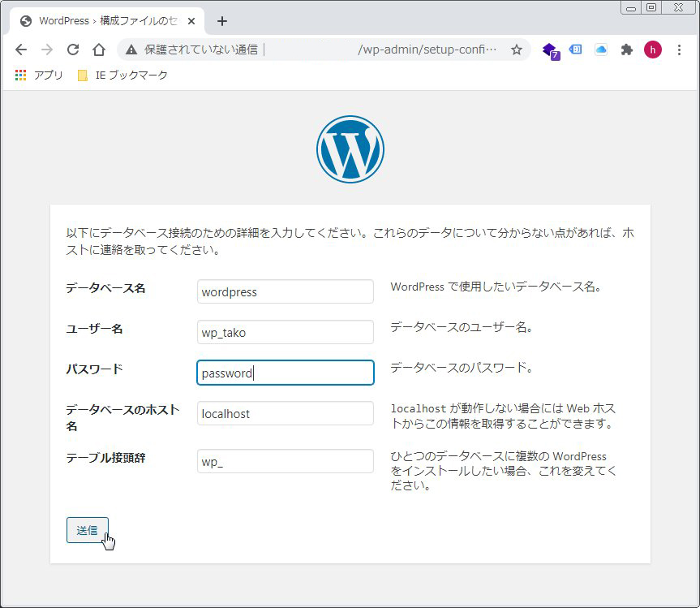This screenshot has height=608, width=700.
Task: Click the データベースのホスト名 field with localhost
Action: click(x=286, y=413)
